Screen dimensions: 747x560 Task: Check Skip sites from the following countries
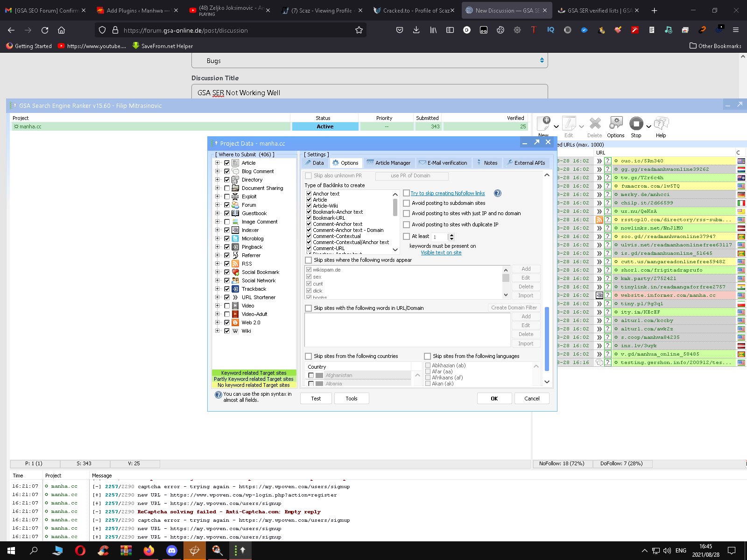308,356
